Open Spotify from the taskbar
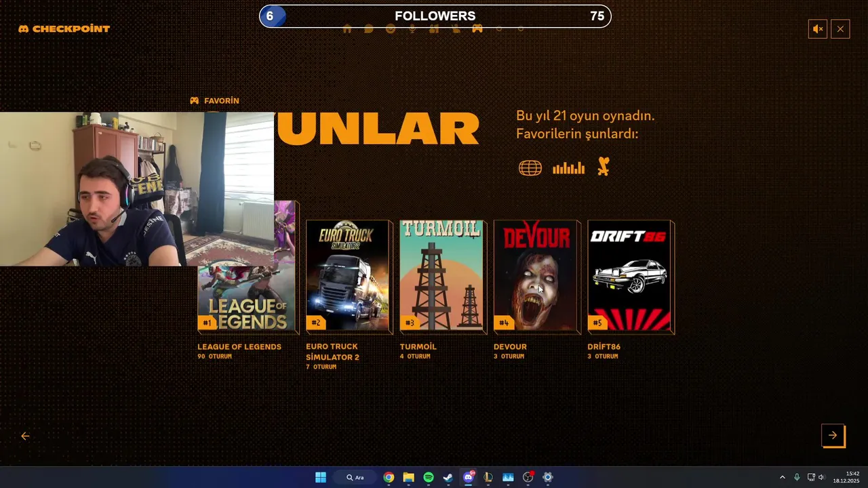Screen dimensions: 868x488 [429, 477]
